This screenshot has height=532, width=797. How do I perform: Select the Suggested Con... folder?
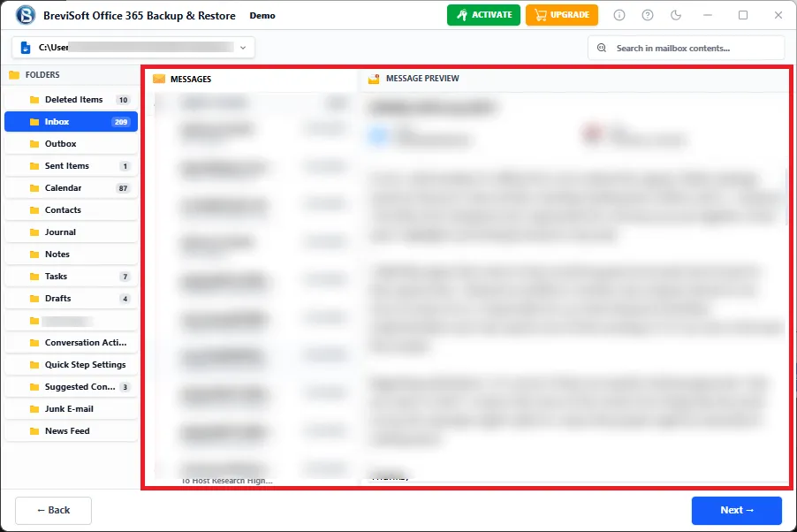[71, 387]
